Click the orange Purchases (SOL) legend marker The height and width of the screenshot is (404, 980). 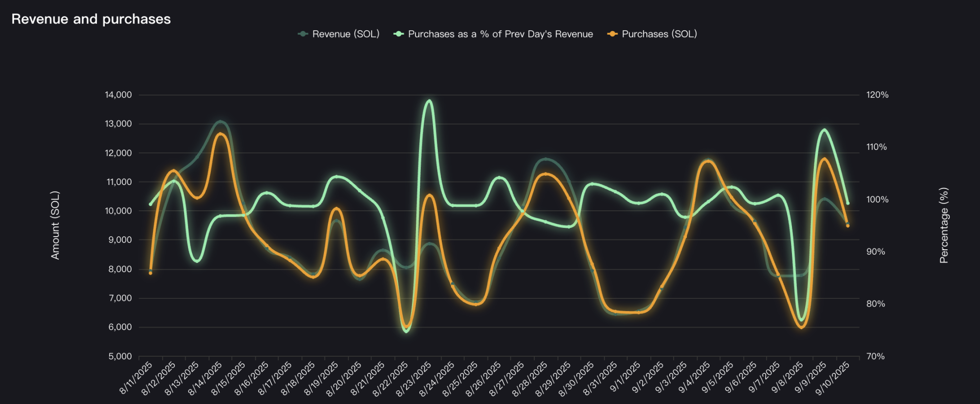point(612,34)
